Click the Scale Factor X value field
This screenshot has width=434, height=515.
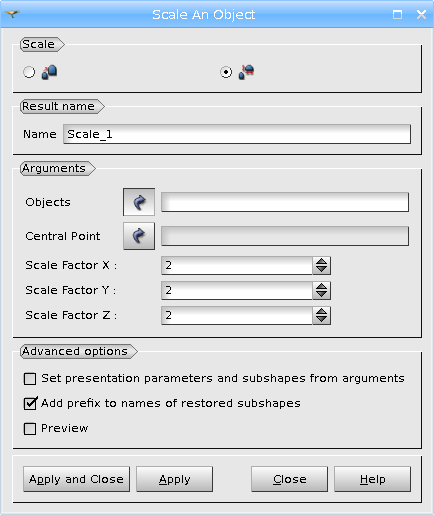tap(237, 265)
